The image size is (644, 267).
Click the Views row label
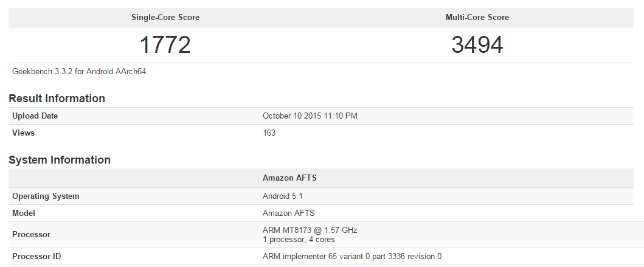click(x=24, y=133)
